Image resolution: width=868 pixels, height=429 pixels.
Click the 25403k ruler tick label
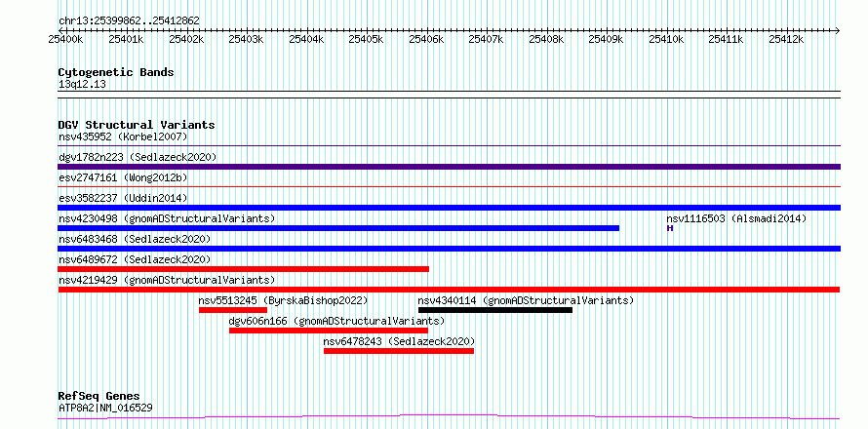[x=246, y=39]
